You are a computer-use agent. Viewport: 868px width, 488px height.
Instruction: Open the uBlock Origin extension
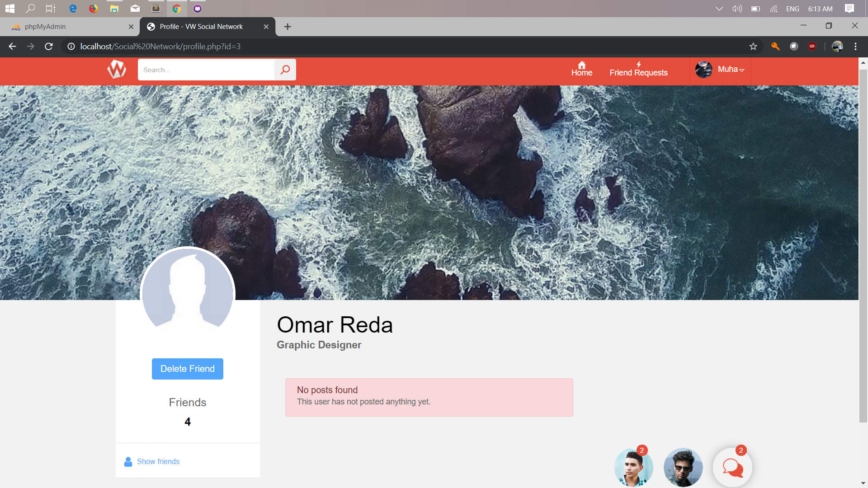812,47
